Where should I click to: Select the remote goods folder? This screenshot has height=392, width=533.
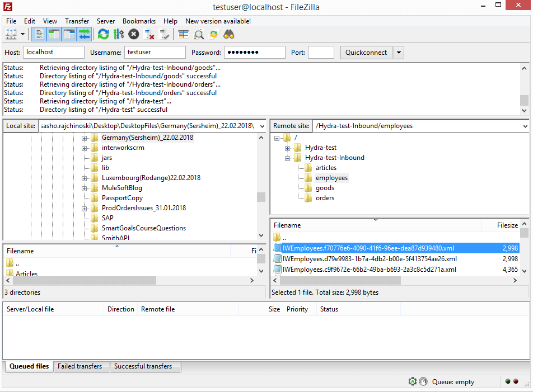325,188
